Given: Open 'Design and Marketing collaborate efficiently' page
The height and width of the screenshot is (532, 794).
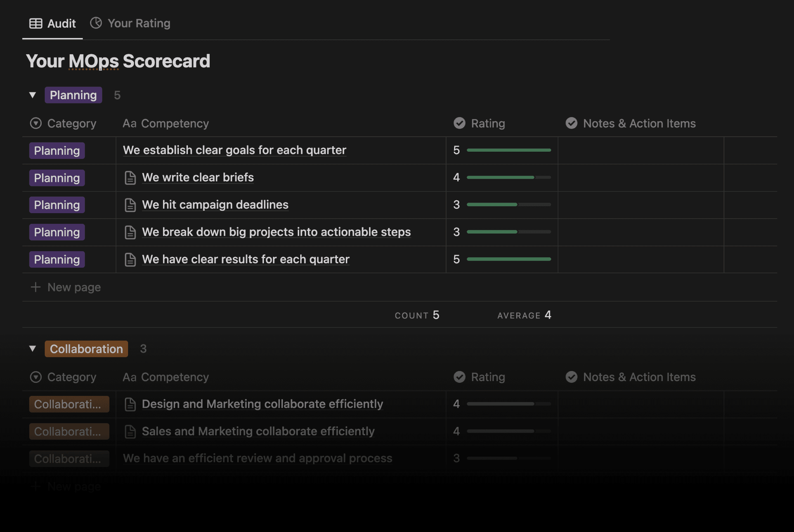Looking at the screenshot, I should pyautogui.click(x=263, y=404).
